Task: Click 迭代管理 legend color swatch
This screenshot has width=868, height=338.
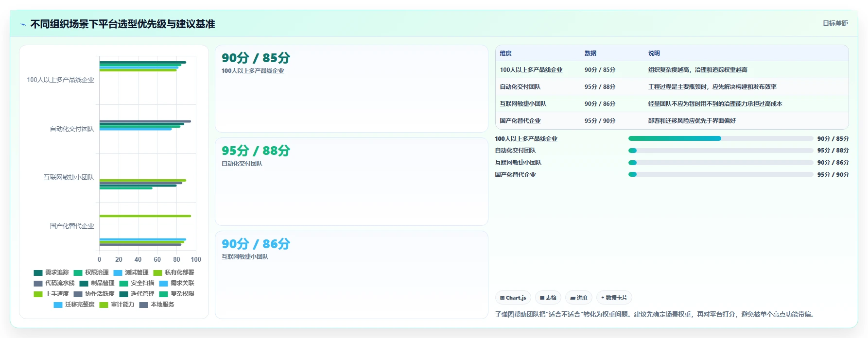Action: pos(123,294)
